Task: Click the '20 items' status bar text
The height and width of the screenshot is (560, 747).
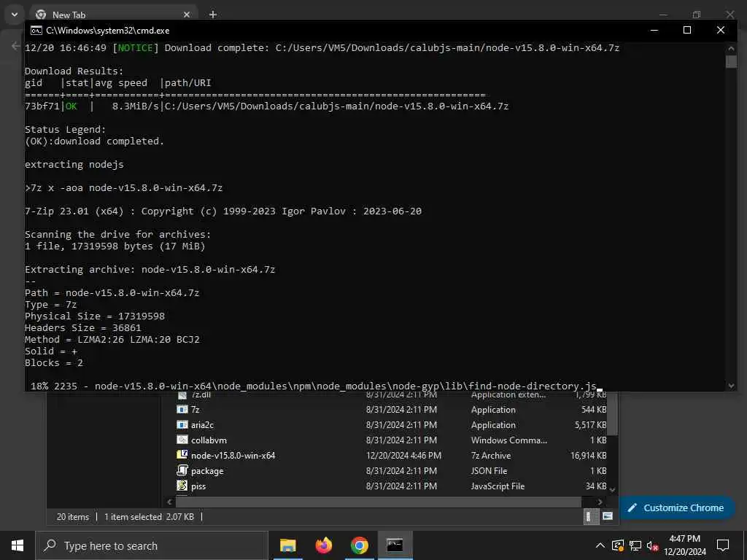Action: tap(73, 517)
